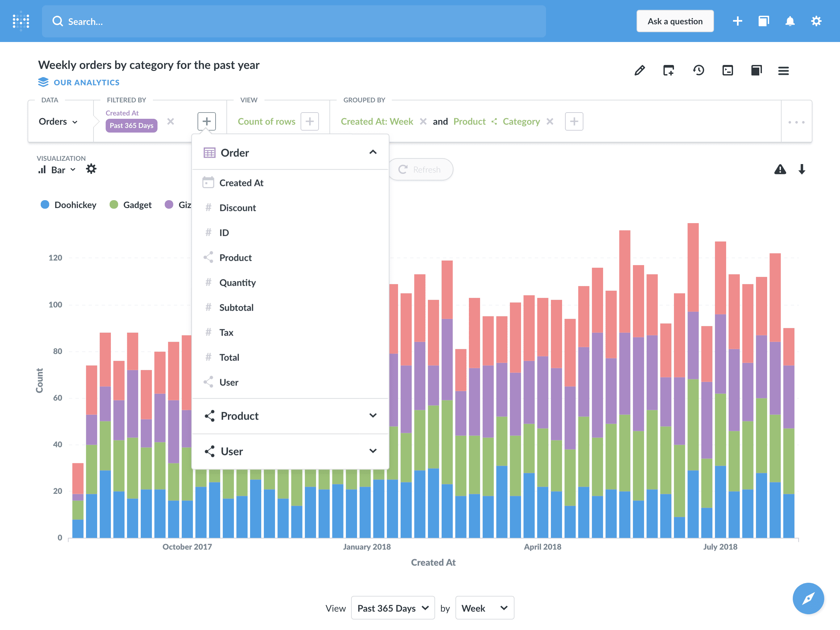Expand the User section

pos(372,451)
